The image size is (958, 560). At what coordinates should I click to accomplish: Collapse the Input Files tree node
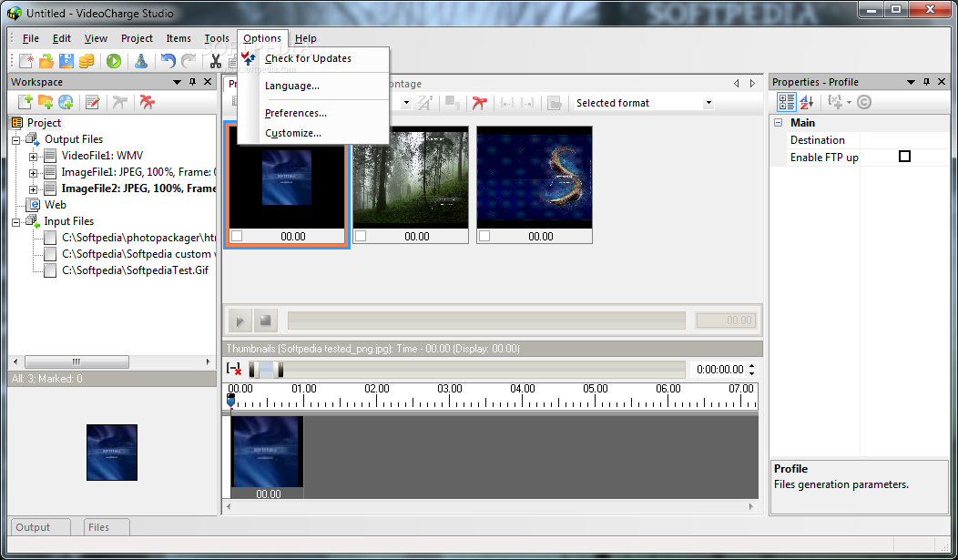(x=15, y=222)
